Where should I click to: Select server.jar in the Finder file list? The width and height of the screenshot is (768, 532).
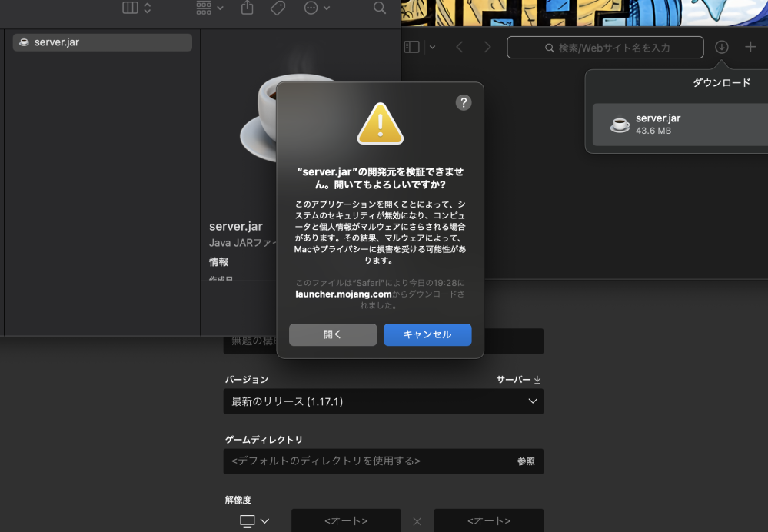[x=102, y=42]
